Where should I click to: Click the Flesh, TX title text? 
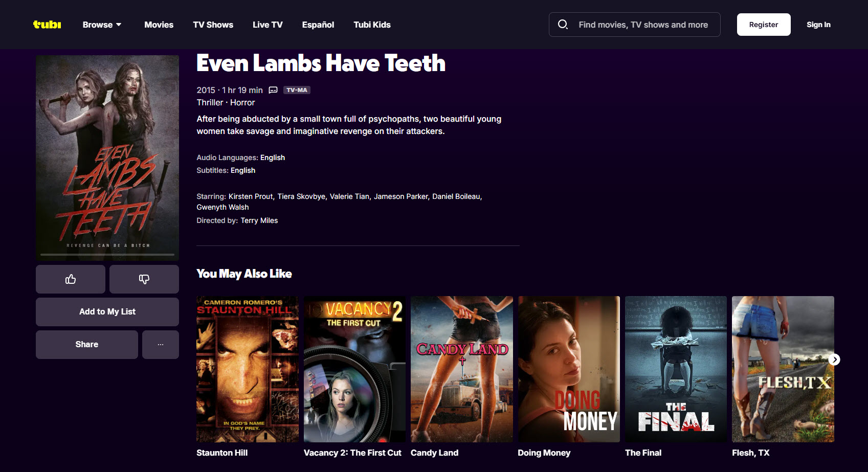(750, 453)
